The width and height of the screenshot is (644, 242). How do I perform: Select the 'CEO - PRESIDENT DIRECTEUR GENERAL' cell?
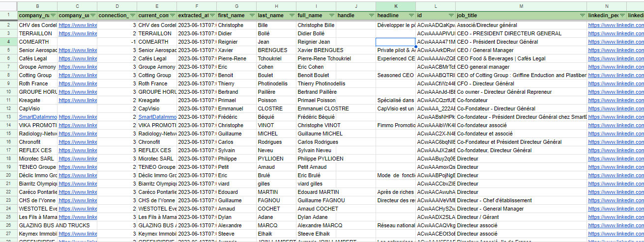tap(522, 33)
